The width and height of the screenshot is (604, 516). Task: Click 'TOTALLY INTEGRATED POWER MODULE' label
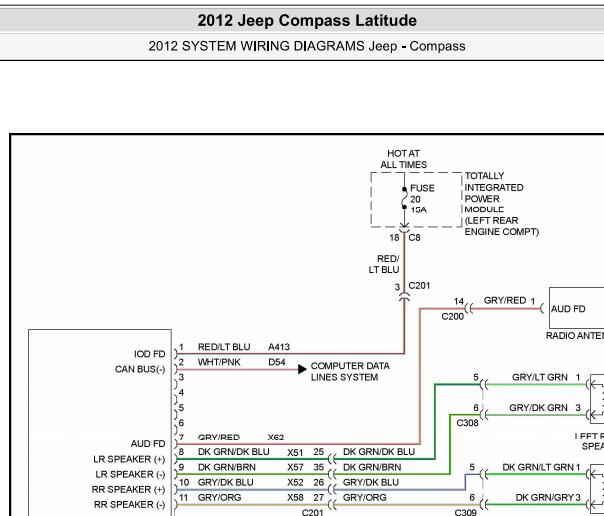coord(494,193)
